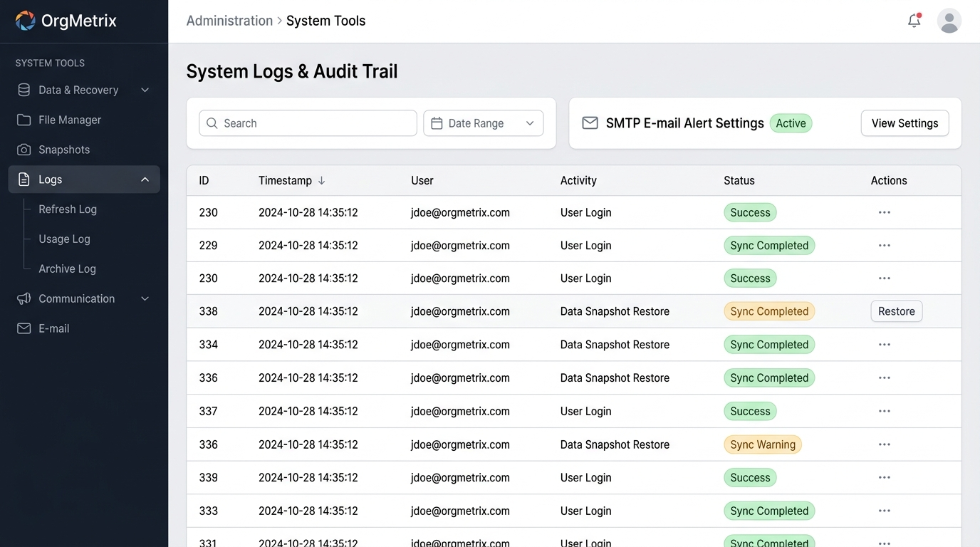This screenshot has width=980, height=547.
Task: Open row actions for ID 333
Action: pyautogui.click(x=885, y=511)
